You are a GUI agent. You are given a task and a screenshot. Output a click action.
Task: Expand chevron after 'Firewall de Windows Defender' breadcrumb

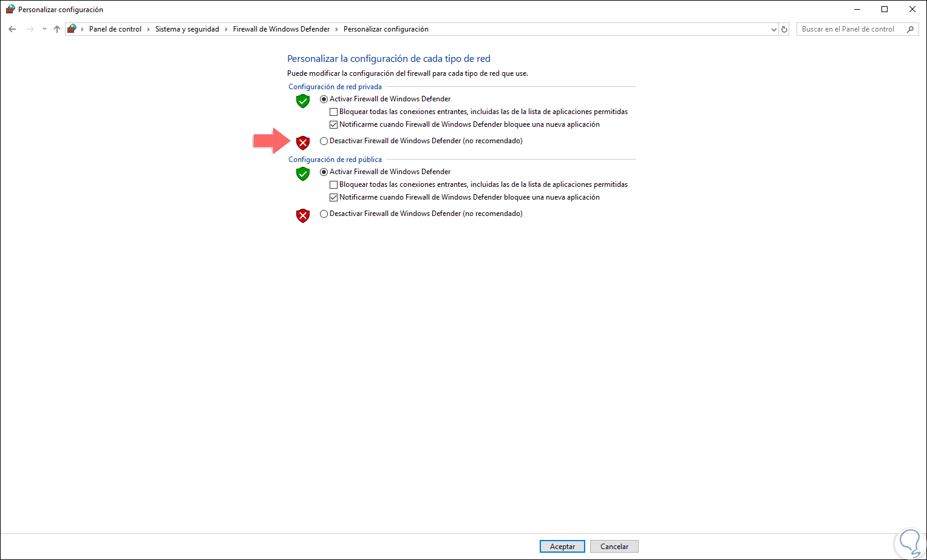click(336, 29)
